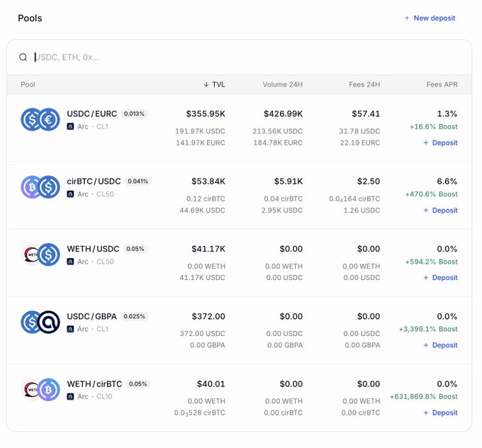This screenshot has height=448, width=482.
Task: Sort by Fees APR column
Action: pyautogui.click(x=442, y=84)
